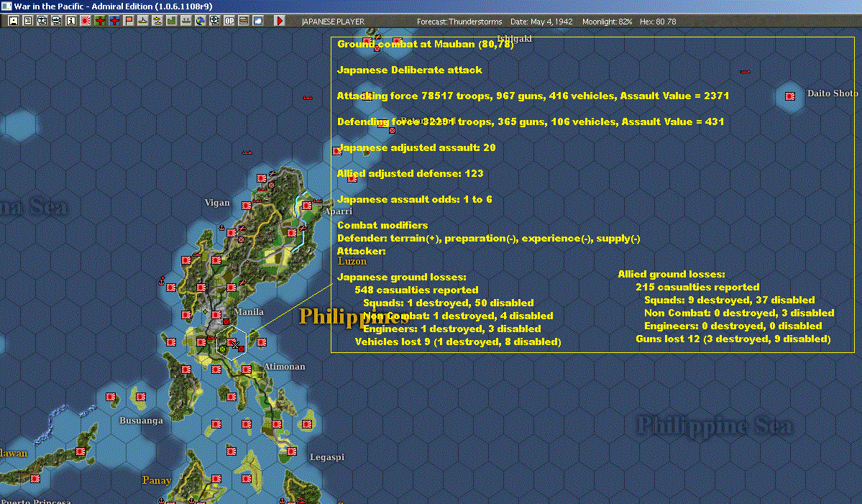The image size is (862, 504).
Task: Click the Daito Shoto map label
Action: [833, 93]
